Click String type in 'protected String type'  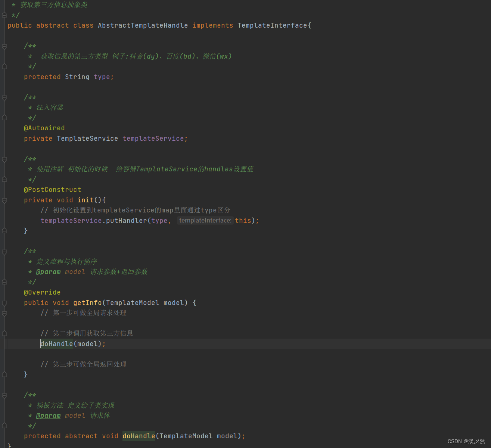[x=77, y=77]
